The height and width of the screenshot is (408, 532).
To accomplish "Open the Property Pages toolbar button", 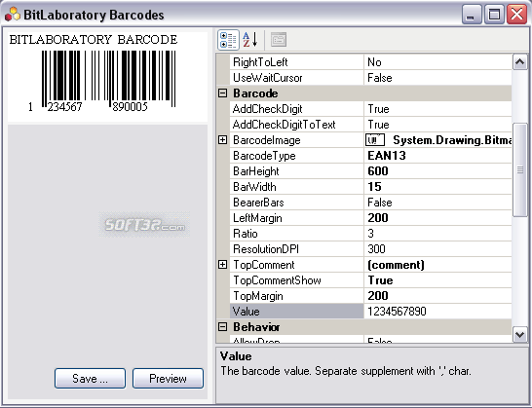I will click(x=279, y=40).
